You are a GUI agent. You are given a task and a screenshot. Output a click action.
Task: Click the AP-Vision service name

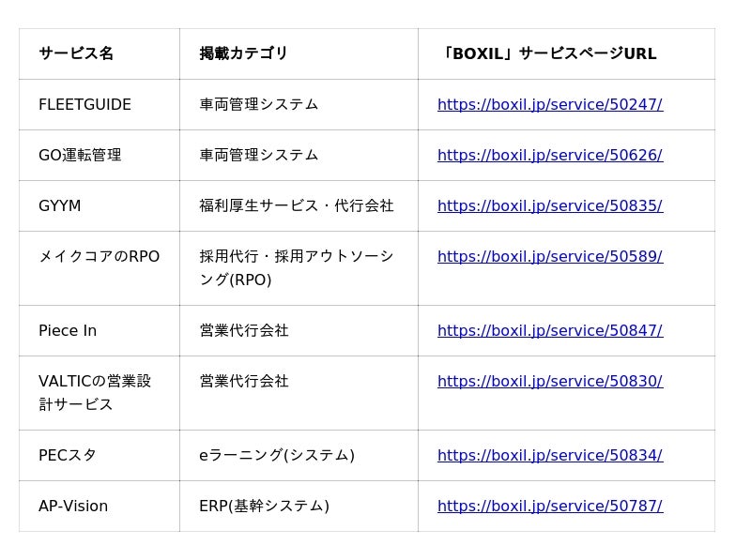[73, 507]
